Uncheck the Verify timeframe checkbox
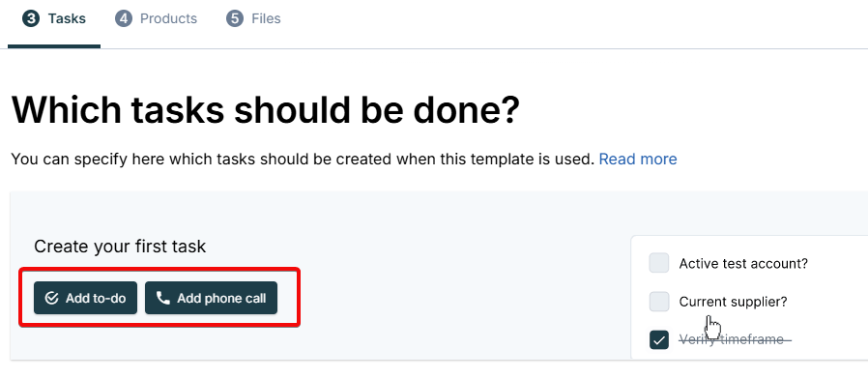868x379 pixels. tap(659, 340)
